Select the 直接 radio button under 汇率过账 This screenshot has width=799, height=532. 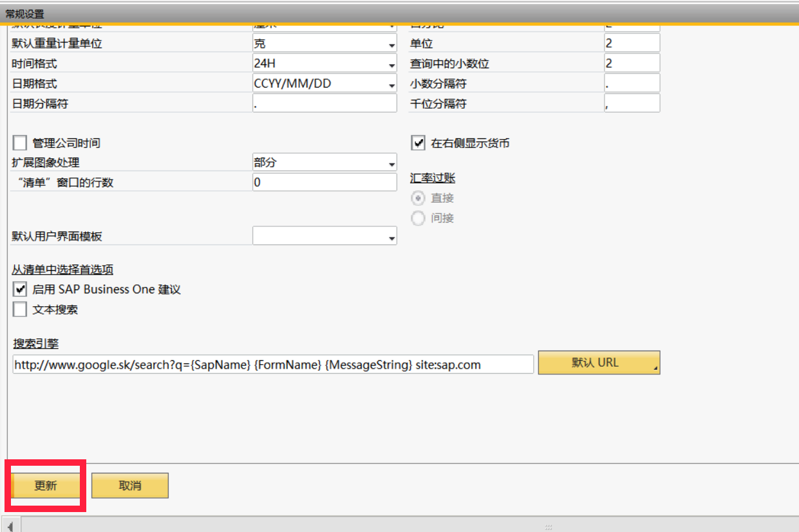[417, 198]
